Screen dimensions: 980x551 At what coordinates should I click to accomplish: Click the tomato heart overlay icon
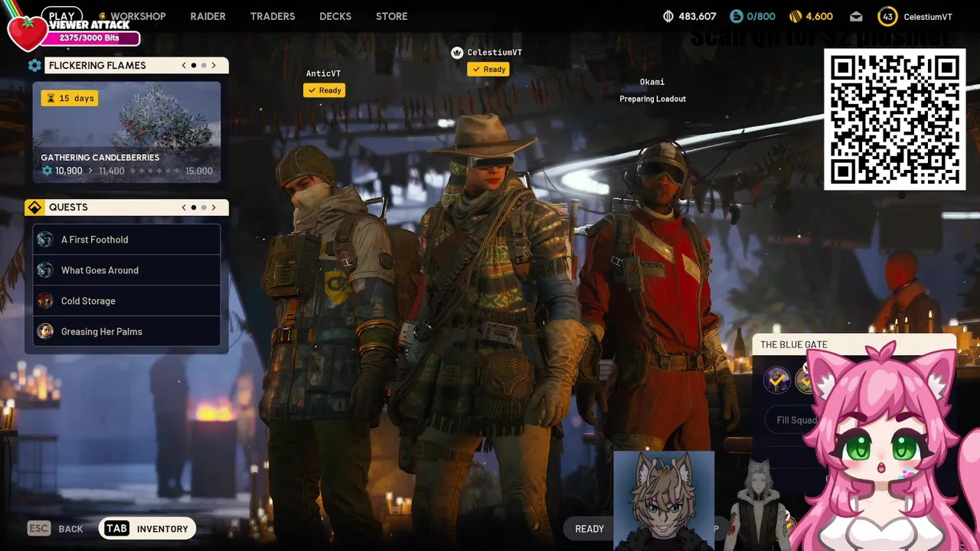[28, 32]
